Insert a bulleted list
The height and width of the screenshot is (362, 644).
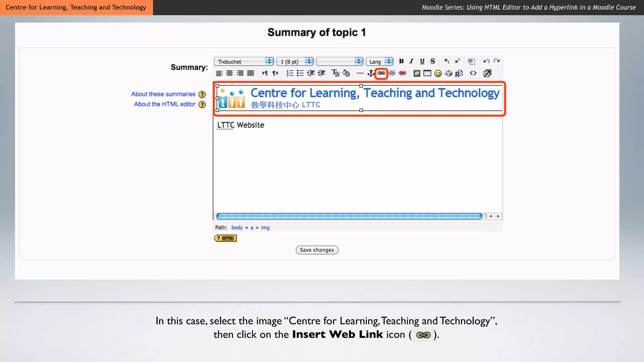click(x=300, y=73)
